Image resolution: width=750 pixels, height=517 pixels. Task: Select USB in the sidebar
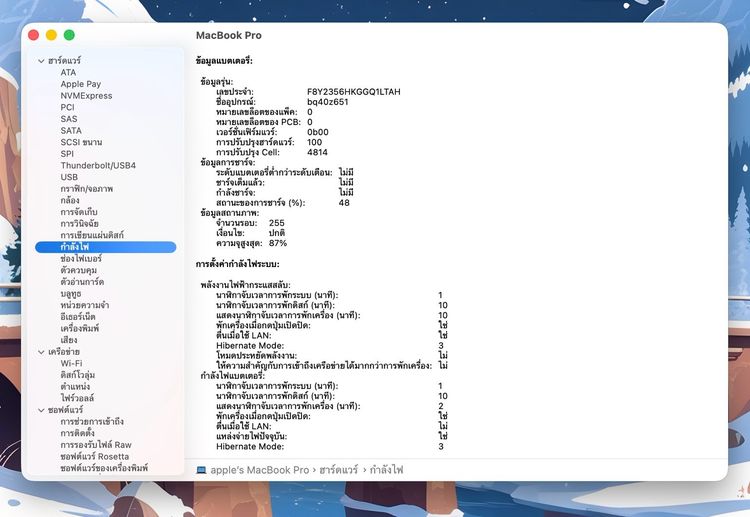pyautogui.click(x=69, y=177)
